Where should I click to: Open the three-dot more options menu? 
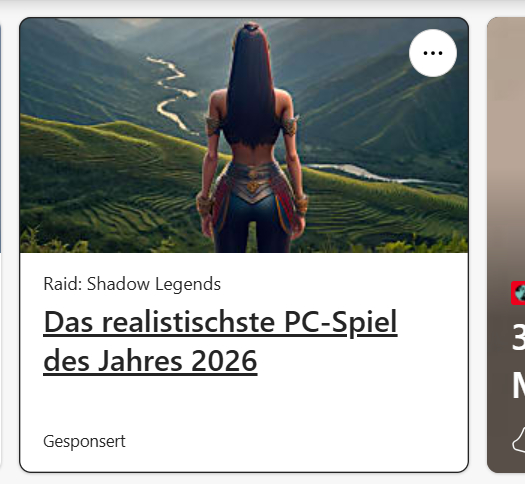pos(433,53)
